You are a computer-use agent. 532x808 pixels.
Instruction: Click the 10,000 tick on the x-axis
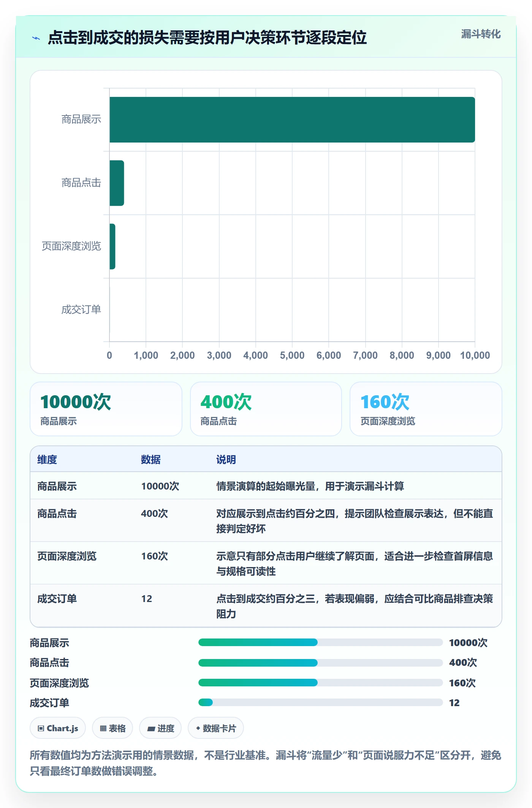point(475,355)
